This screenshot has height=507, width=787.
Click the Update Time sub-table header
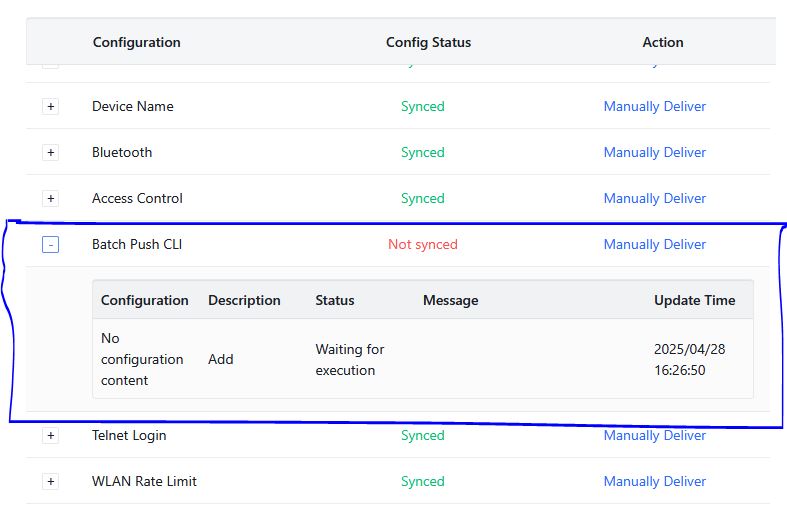click(x=695, y=300)
